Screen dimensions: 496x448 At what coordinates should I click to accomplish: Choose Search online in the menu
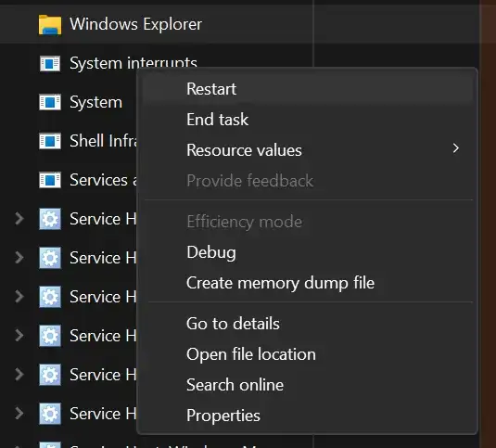307,385
